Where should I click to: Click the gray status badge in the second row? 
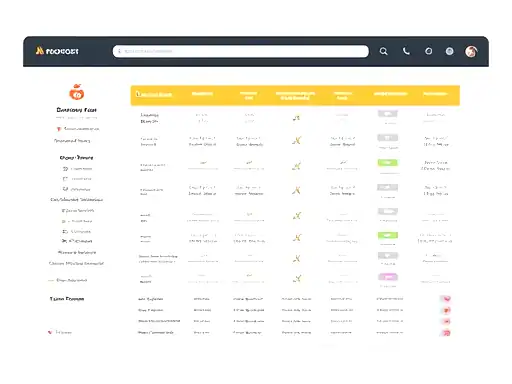387,138
